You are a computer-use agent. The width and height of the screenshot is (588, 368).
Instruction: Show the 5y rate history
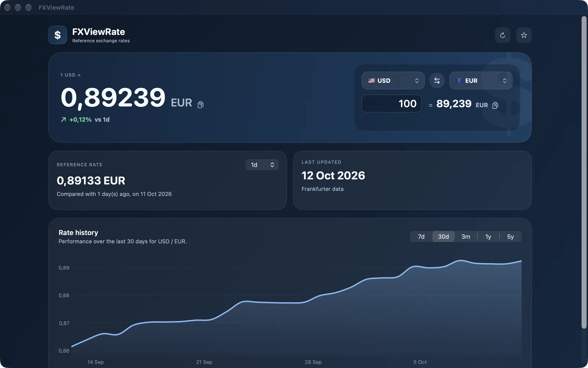pyautogui.click(x=510, y=237)
